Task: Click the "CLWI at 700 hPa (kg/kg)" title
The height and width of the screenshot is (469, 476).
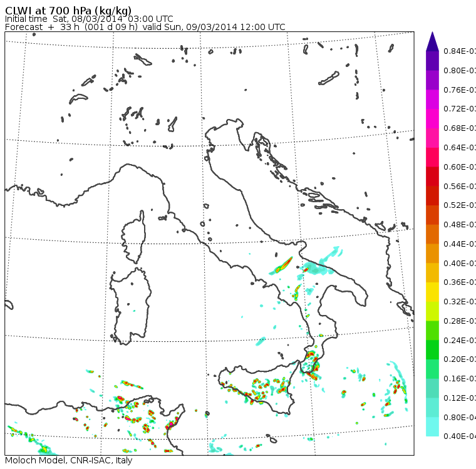Action: (68, 10)
